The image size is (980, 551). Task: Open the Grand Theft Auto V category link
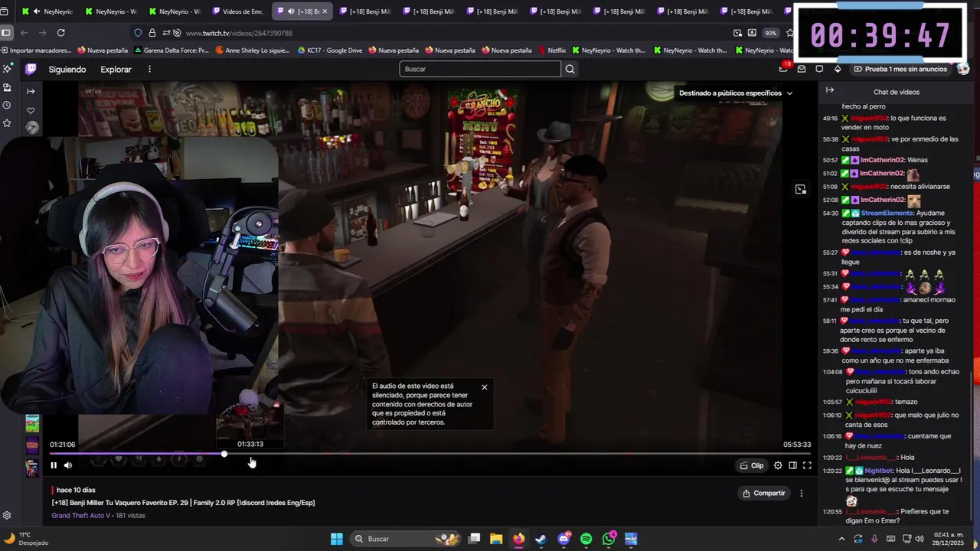point(81,516)
